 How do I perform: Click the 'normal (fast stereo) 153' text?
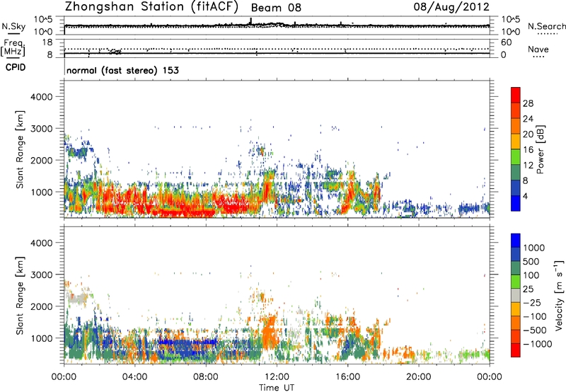click(122, 70)
